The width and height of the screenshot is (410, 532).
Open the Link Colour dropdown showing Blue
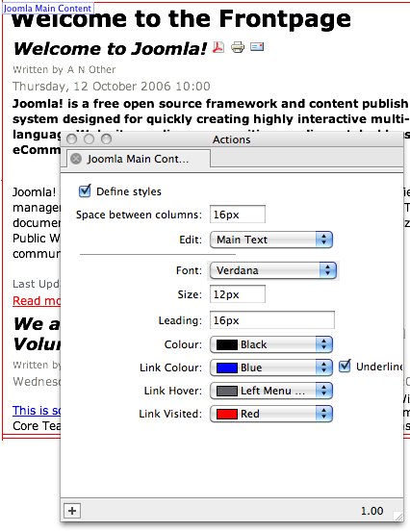point(271,367)
